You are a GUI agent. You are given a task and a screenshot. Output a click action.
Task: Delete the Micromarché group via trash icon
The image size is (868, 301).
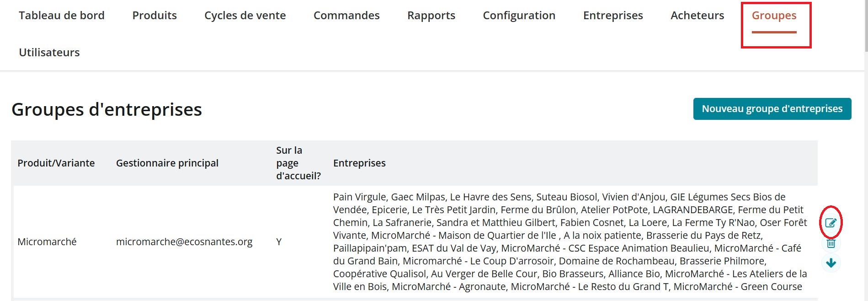tap(831, 243)
